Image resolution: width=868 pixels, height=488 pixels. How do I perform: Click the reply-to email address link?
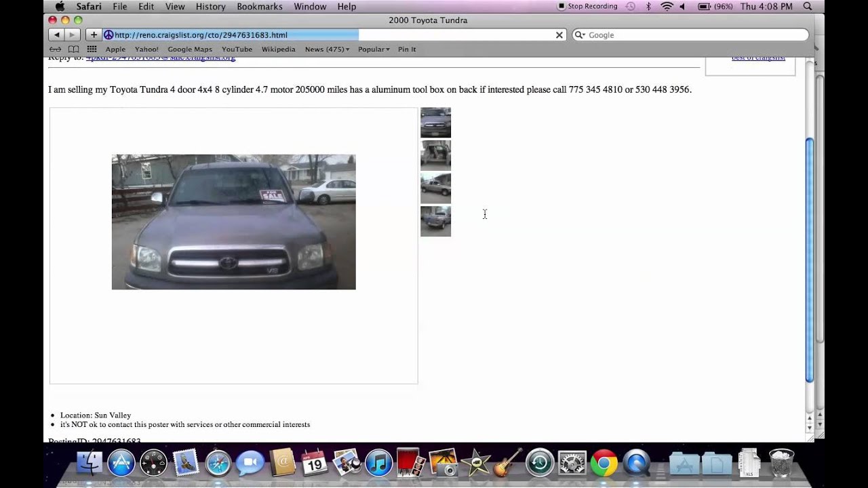click(161, 58)
